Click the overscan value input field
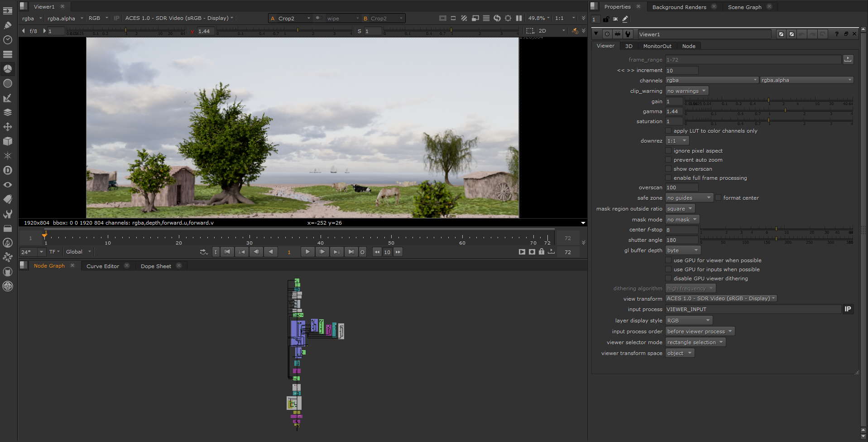This screenshot has width=868, height=442. (681, 187)
